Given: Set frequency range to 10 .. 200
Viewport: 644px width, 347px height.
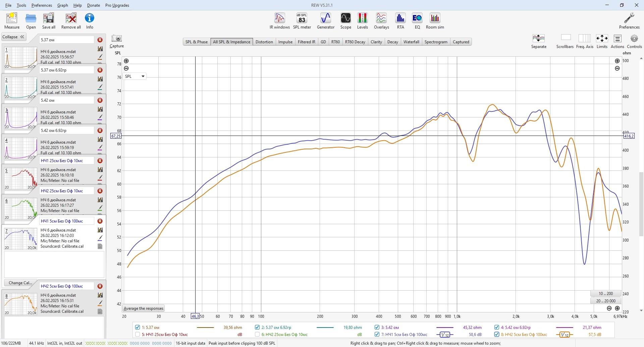Looking at the screenshot, I should (x=606, y=294).
